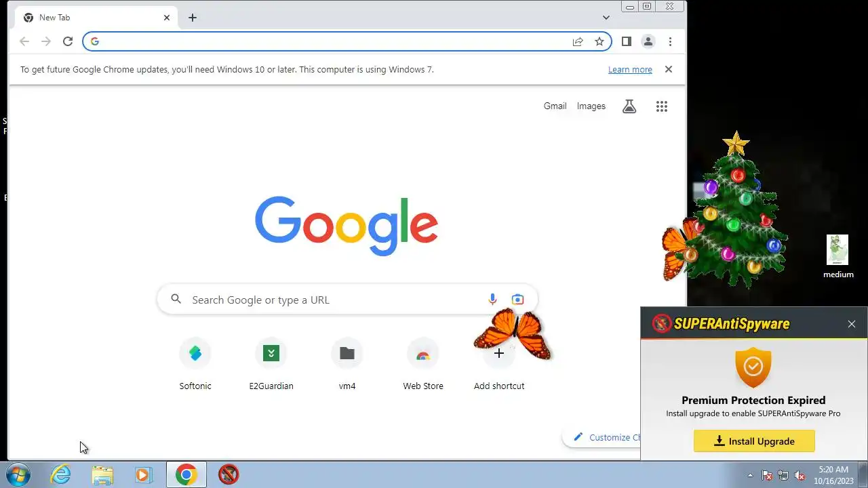Bookmark this tab with the star icon

(x=599, y=41)
